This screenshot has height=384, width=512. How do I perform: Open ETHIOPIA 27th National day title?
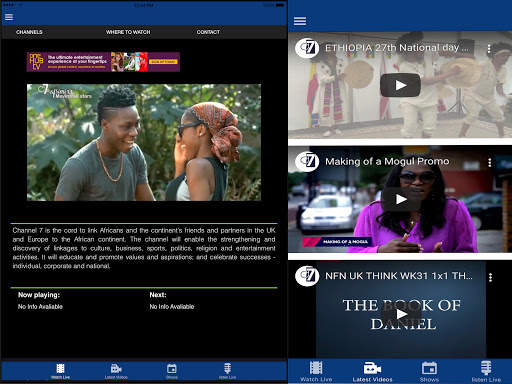coord(397,48)
